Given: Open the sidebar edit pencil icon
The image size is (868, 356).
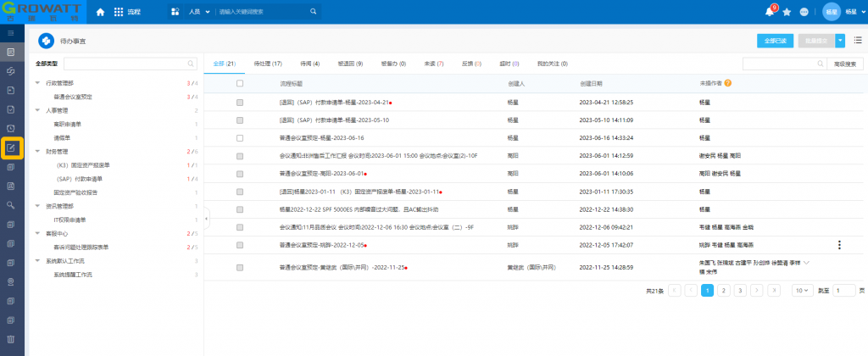Looking at the screenshot, I should [x=12, y=147].
